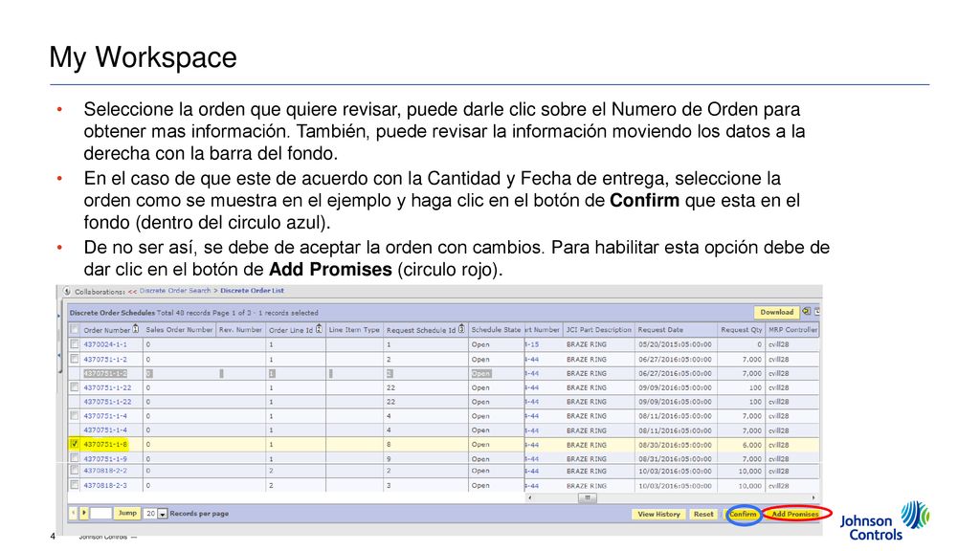The width and height of the screenshot is (980, 551).
Task: Click the date cell 08/30/2016:05:00:00
Action: (x=675, y=445)
